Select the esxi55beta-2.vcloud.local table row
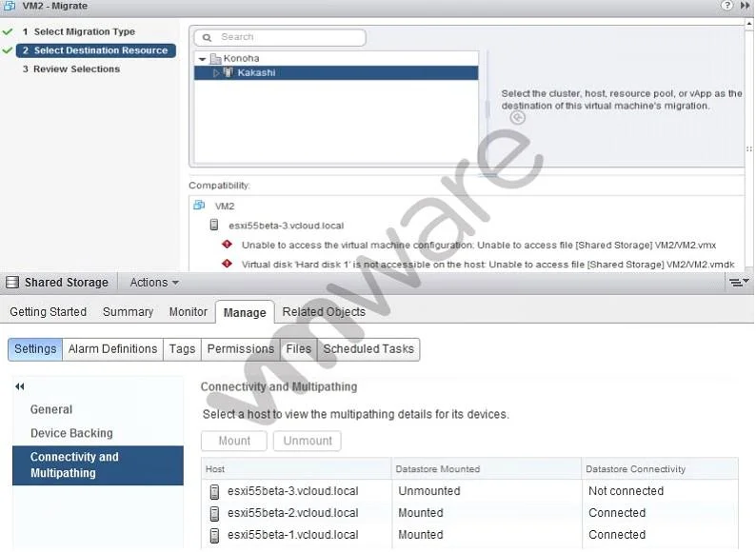This screenshot has height=552, width=756. point(469,513)
